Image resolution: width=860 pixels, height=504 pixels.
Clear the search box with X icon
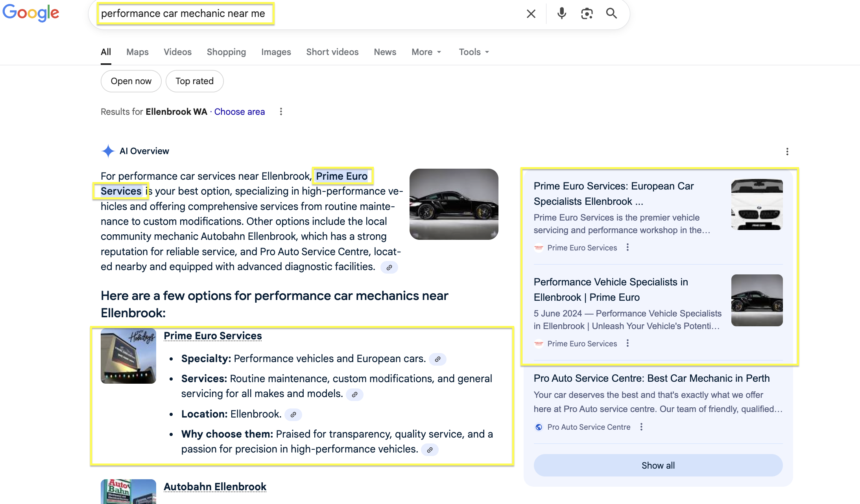[531, 14]
